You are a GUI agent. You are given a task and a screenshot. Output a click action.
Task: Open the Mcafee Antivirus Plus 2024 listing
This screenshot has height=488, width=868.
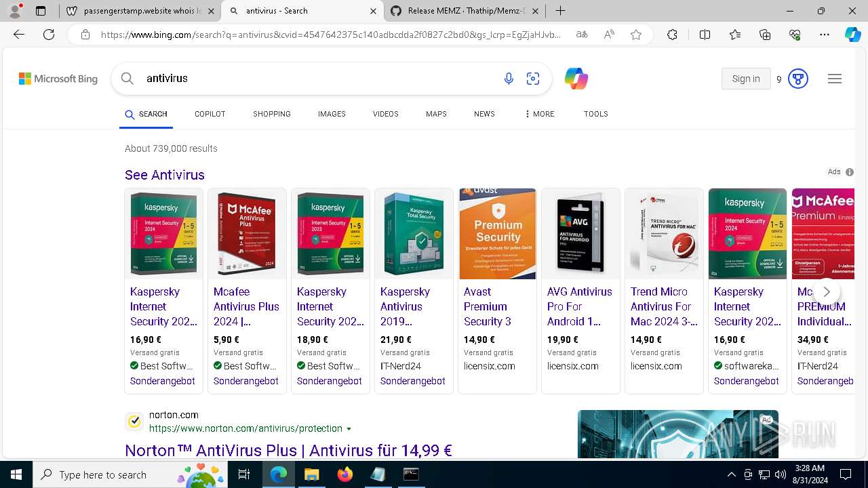point(246,306)
